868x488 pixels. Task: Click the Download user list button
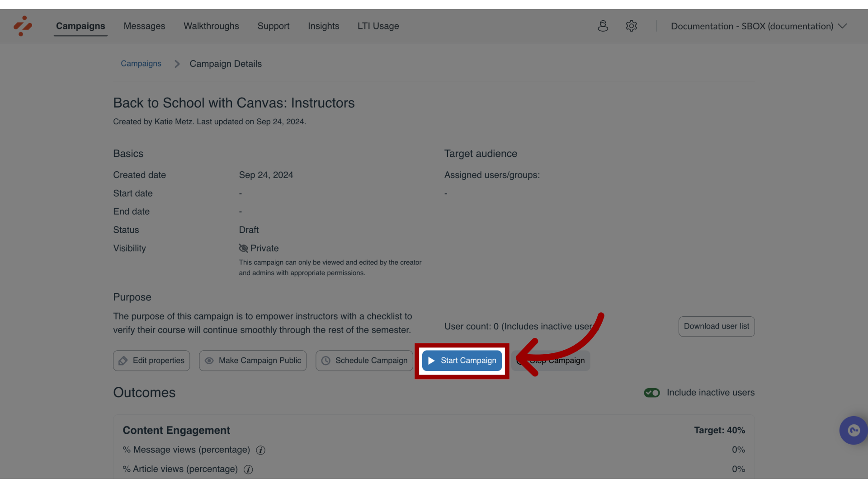pos(716,326)
